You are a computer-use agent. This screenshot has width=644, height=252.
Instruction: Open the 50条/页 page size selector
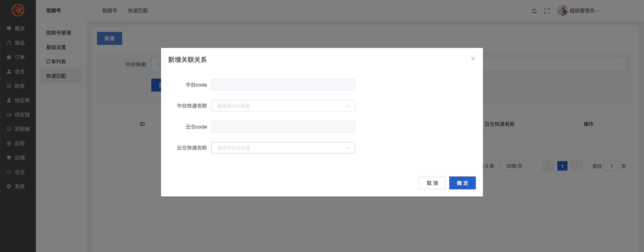(x=517, y=166)
